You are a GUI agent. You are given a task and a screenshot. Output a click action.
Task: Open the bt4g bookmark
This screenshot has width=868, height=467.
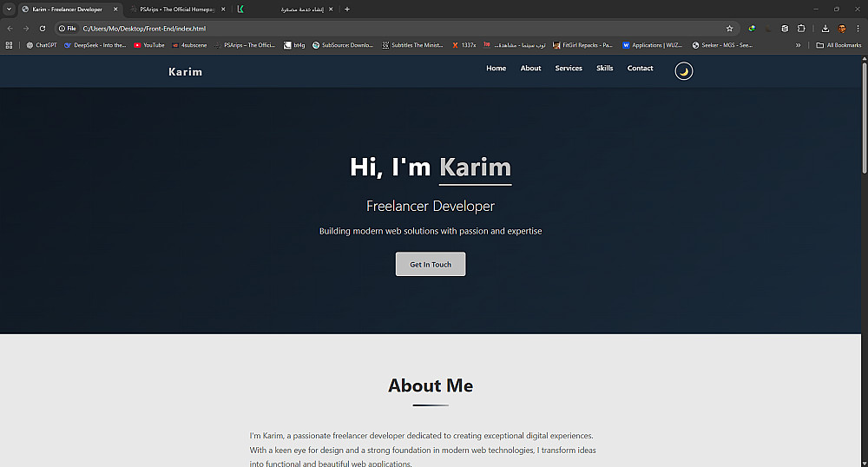pos(294,45)
